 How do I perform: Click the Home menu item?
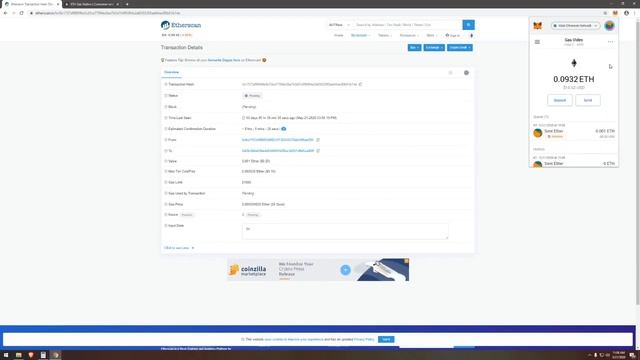point(339,36)
